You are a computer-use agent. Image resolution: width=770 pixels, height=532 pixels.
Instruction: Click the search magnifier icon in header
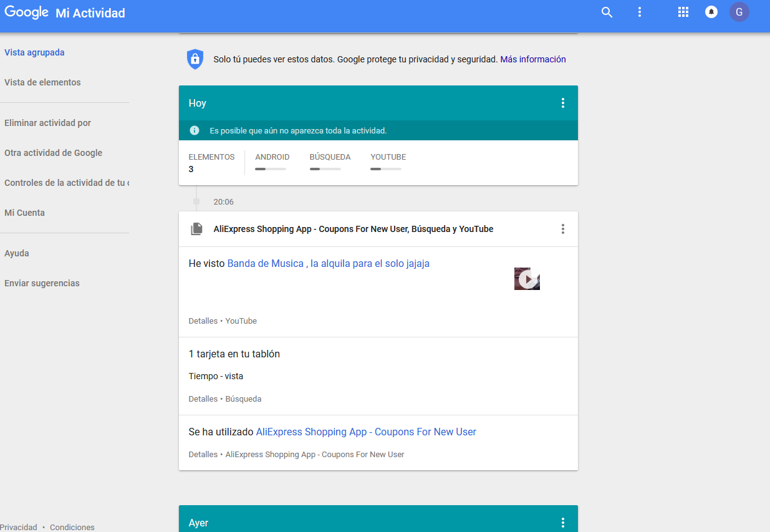pyautogui.click(x=607, y=12)
